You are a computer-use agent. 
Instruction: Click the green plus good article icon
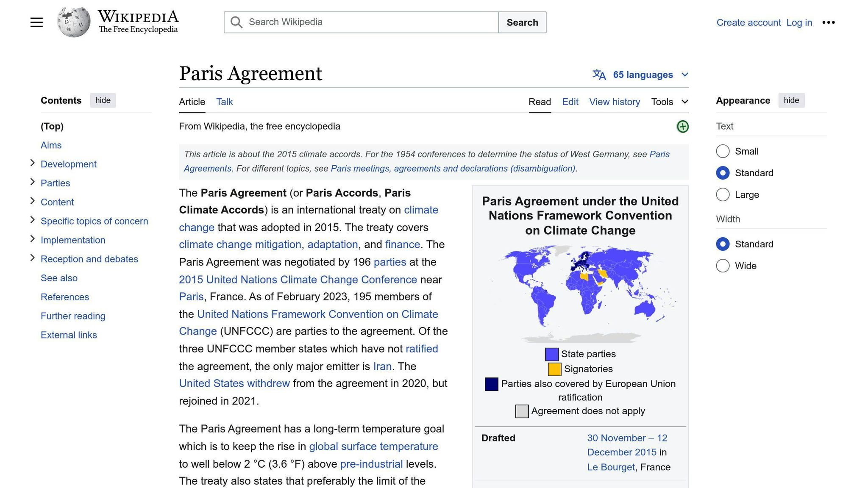[682, 126]
